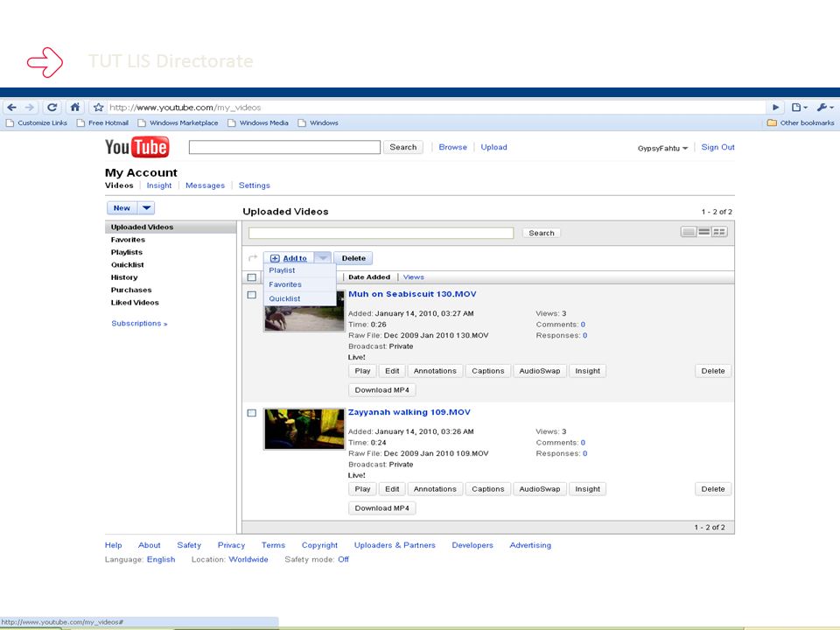Go to the browser Home icon
Viewport: 840px width, 630px height.
[x=75, y=107]
